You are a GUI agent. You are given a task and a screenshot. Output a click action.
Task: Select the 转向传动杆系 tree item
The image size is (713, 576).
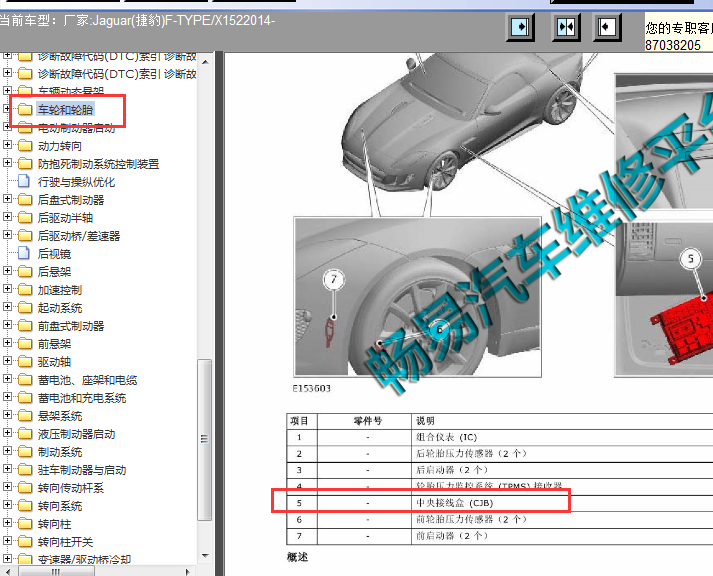(x=71, y=488)
